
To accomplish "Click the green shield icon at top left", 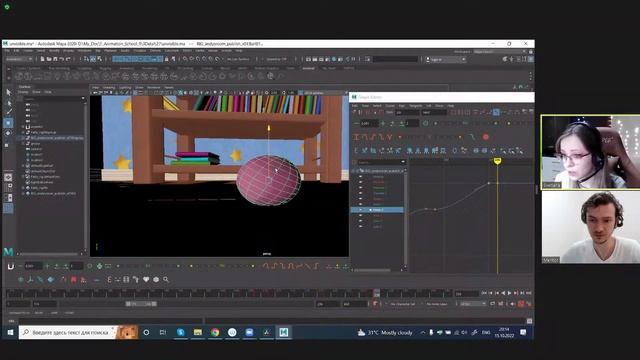I will pyautogui.click(x=7, y=7).
